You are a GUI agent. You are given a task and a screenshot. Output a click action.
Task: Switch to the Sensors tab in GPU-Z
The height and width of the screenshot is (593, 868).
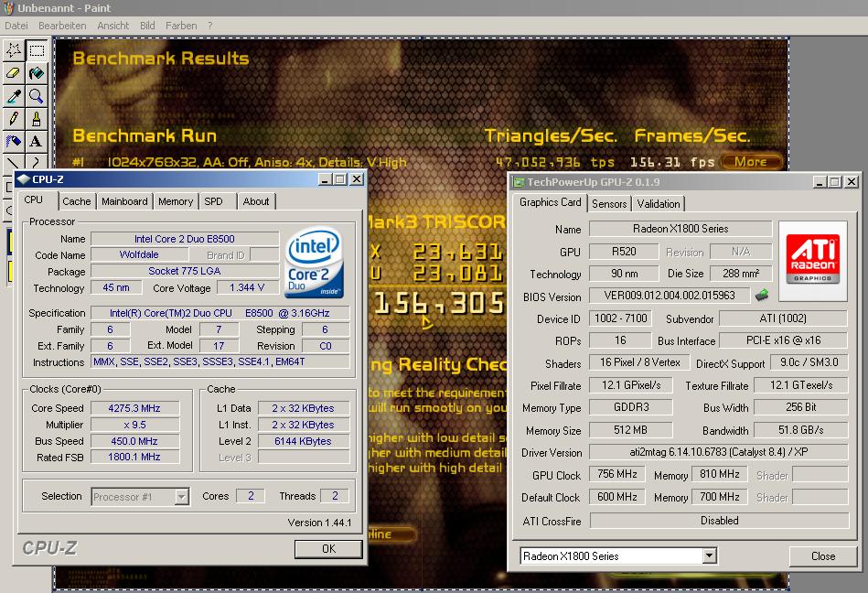609,204
